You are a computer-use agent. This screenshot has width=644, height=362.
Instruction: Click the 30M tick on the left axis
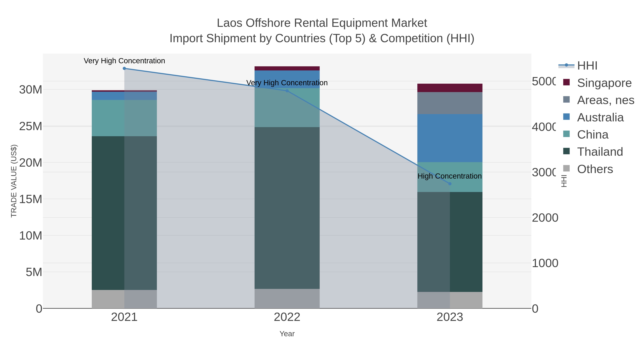30,90
